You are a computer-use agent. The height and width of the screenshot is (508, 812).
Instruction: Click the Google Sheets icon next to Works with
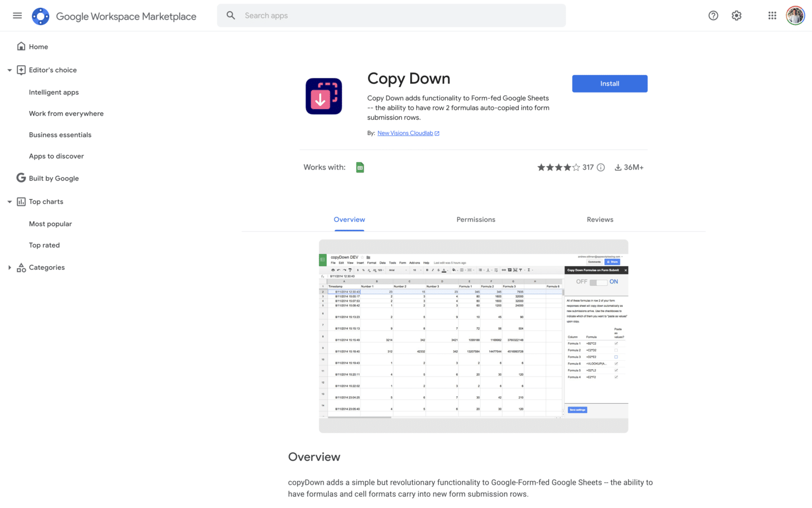click(360, 167)
